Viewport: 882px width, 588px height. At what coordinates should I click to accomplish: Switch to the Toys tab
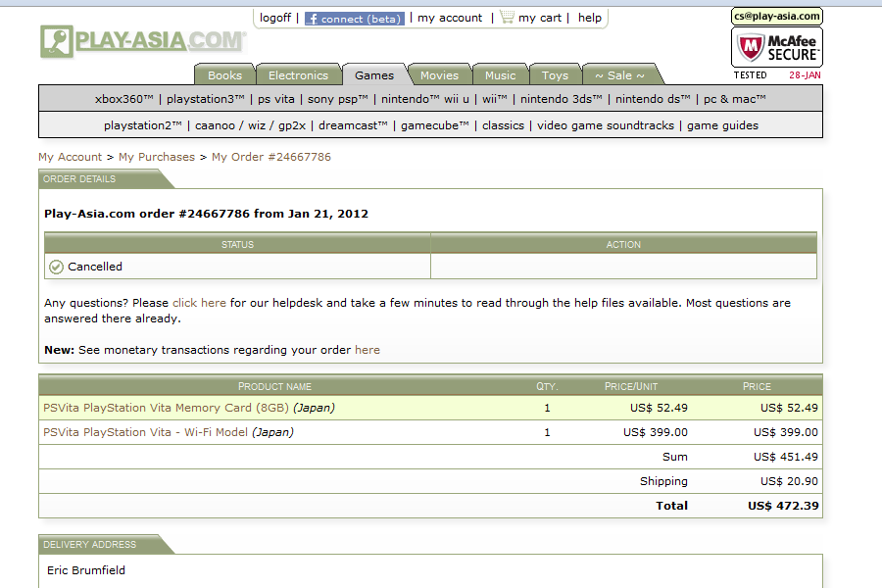pos(555,74)
